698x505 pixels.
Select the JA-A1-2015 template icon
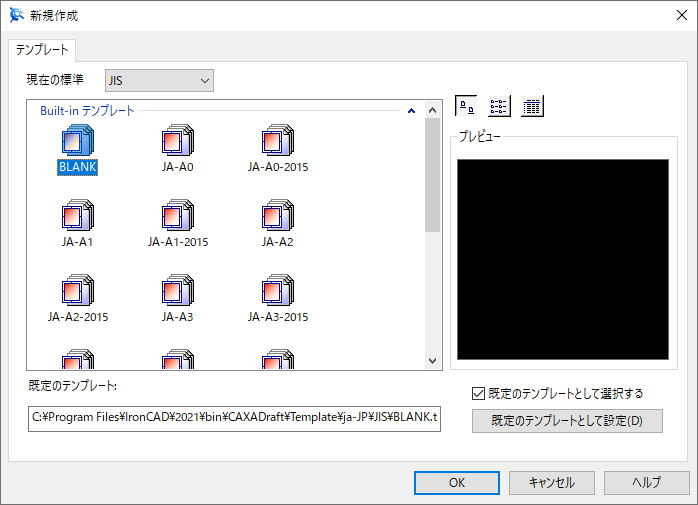pos(178,215)
